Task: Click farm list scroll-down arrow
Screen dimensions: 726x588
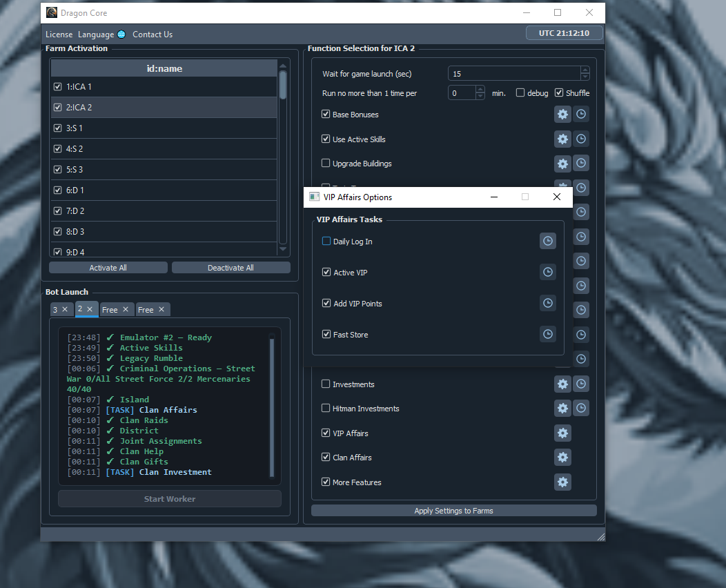Action: point(283,249)
